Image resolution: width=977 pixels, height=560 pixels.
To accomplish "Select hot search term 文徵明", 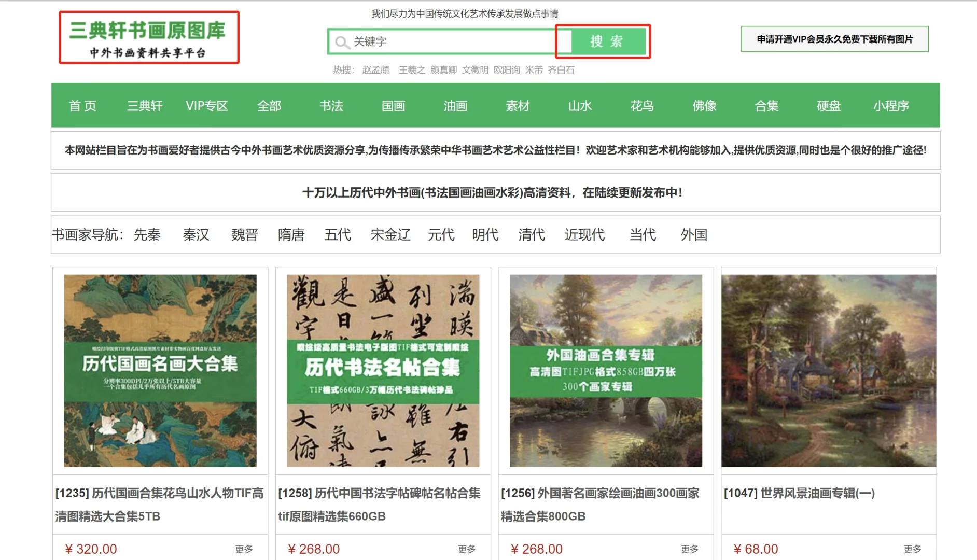I will (475, 70).
